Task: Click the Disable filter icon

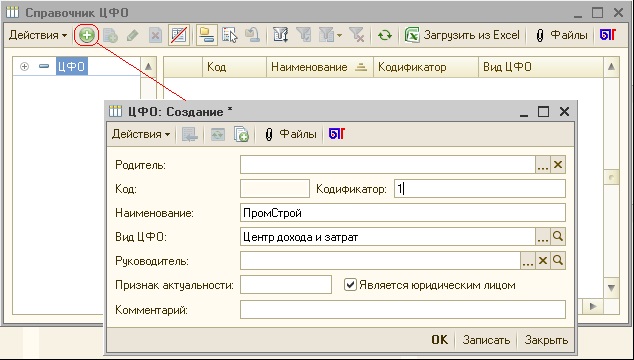Action: click(x=357, y=36)
